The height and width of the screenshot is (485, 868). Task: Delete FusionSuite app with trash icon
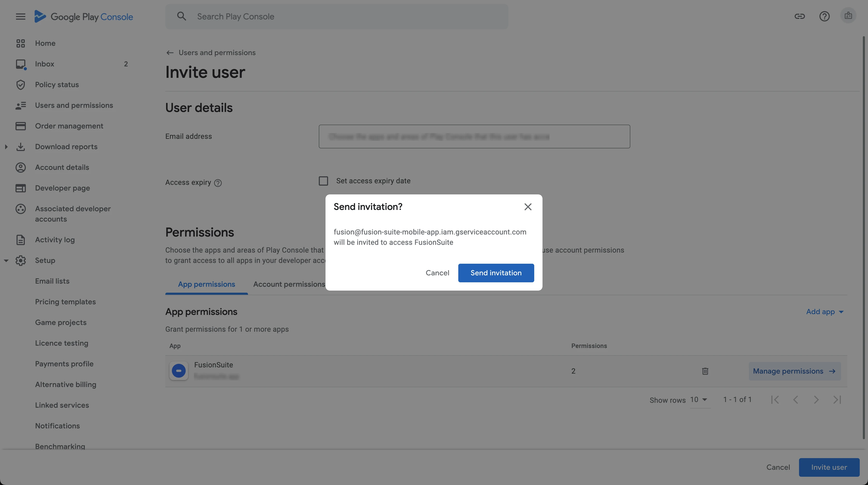point(705,371)
